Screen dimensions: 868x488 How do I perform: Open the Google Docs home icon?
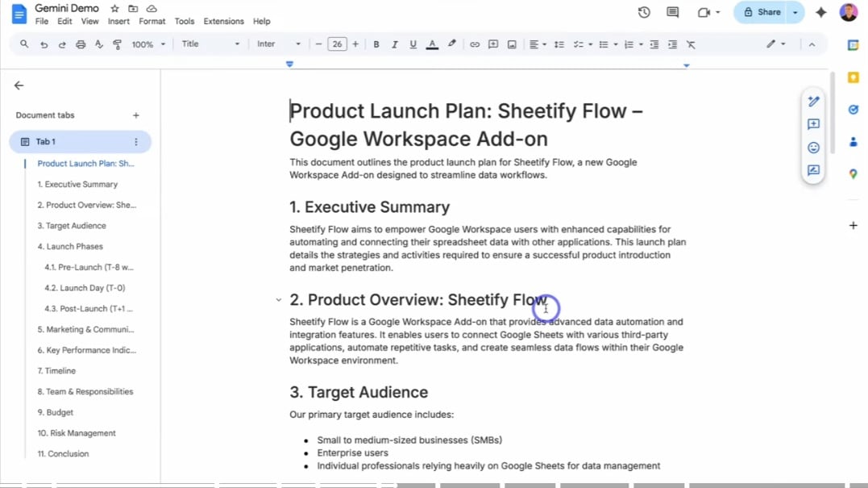[x=19, y=14]
